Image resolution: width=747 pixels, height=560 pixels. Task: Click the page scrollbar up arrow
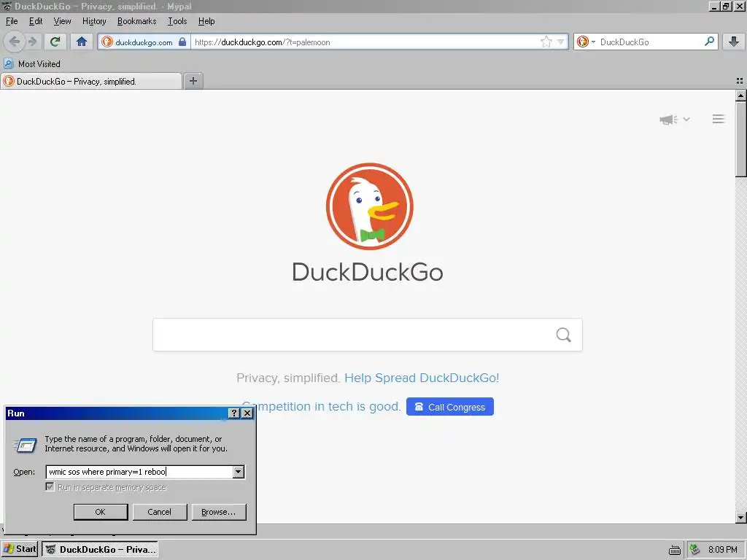tap(741, 96)
